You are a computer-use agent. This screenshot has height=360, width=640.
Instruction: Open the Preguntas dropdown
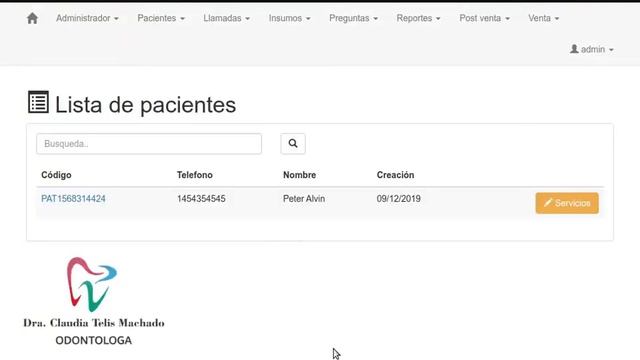353,18
